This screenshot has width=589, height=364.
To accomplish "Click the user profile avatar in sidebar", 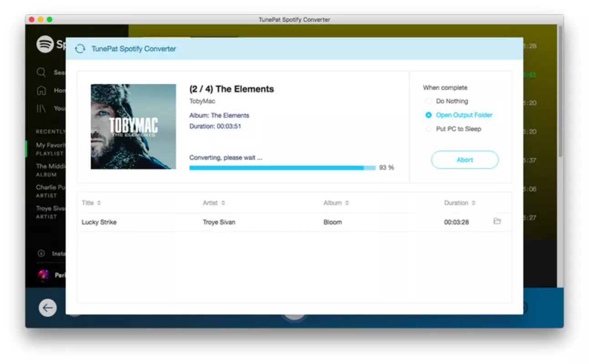I will (43, 275).
